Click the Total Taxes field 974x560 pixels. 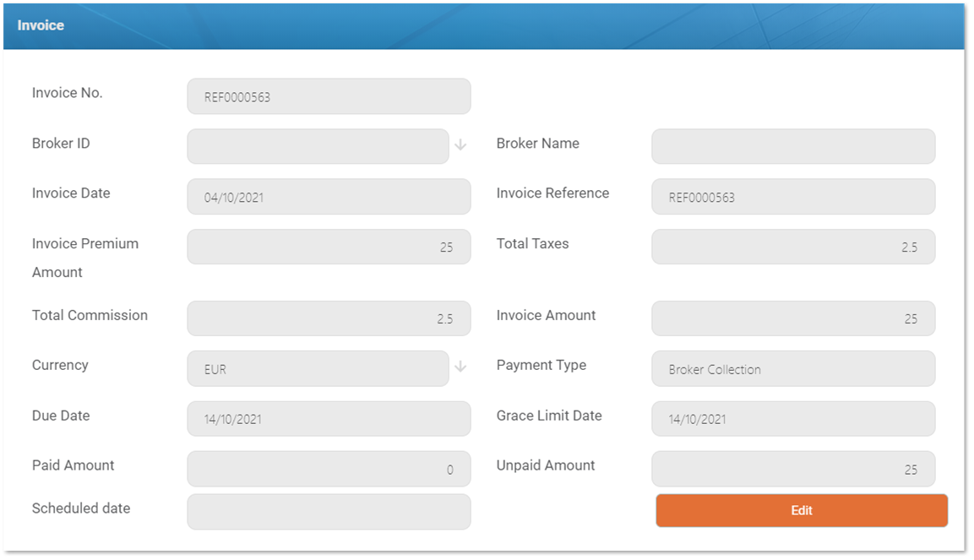(792, 247)
